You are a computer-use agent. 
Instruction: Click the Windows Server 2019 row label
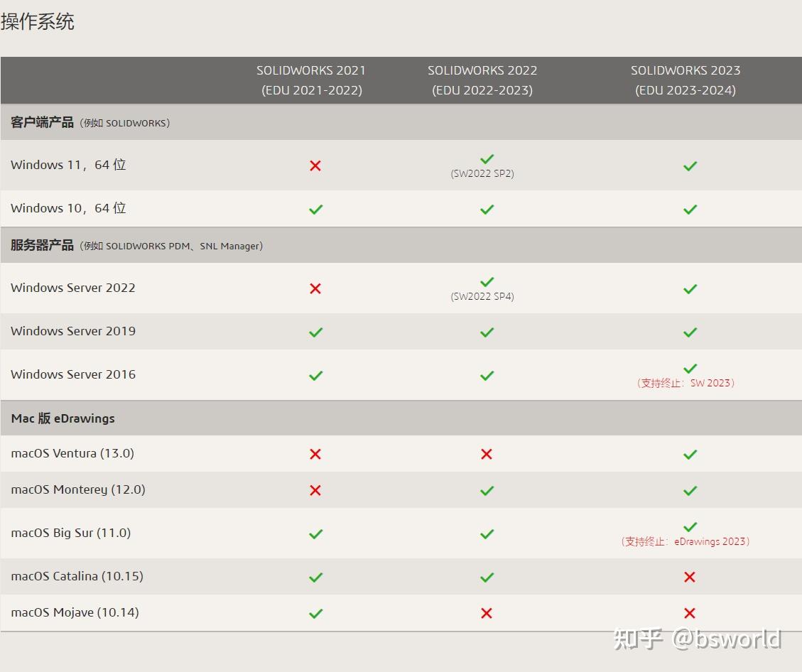(x=73, y=332)
